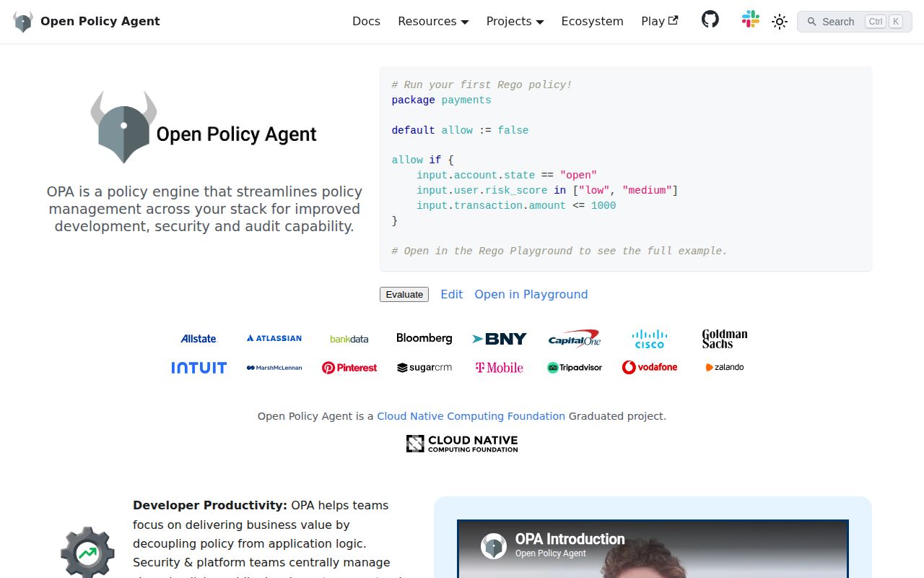The image size is (924, 578).
Task: Click the SugarCRM logo
Action: point(424,368)
